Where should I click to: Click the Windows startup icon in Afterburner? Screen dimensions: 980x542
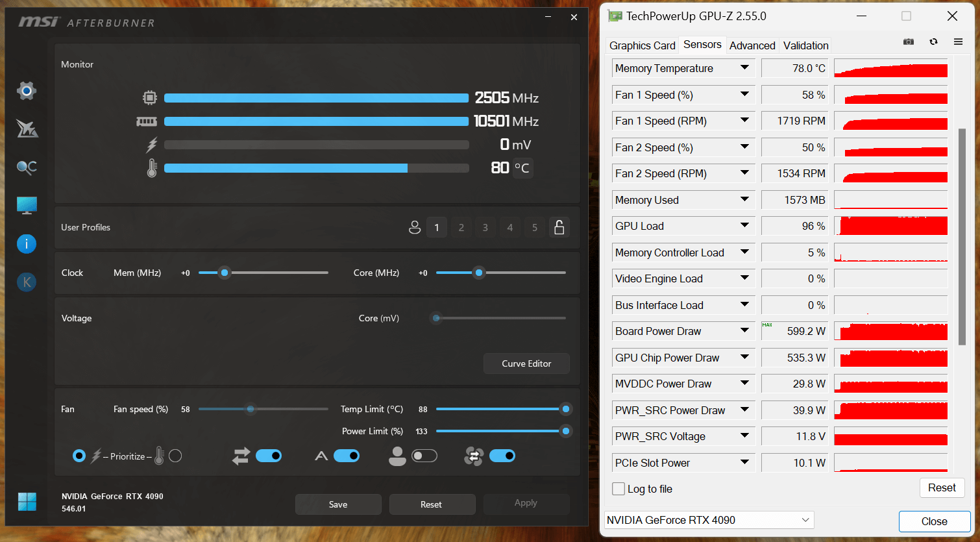[x=27, y=502]
